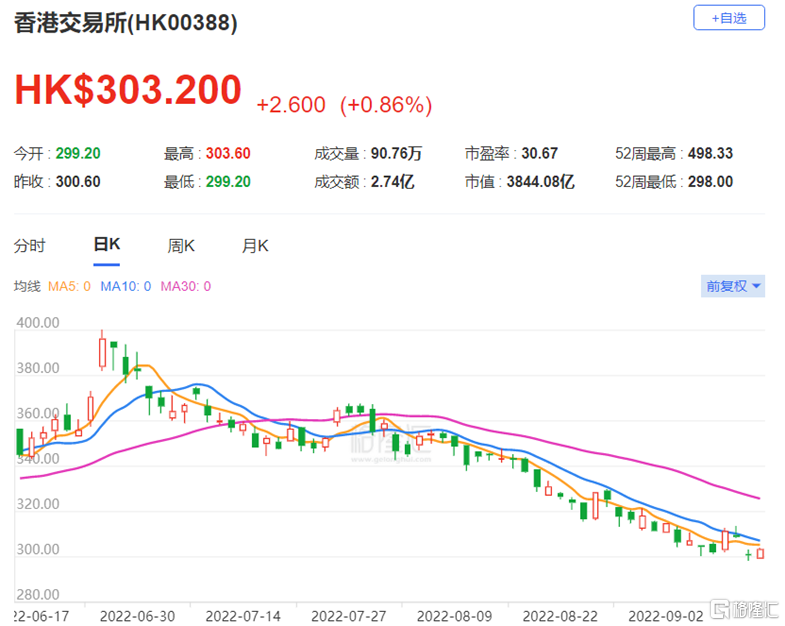Click the MA30 moving average label
The width and height of the screenshot is (785, 626).
(x=186, y=286)
